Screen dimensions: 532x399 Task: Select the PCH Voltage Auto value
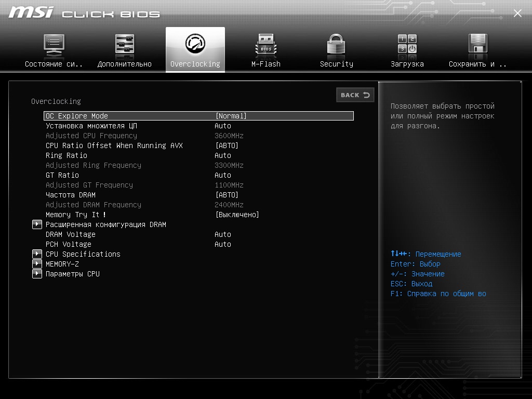(x=223, y=244)
